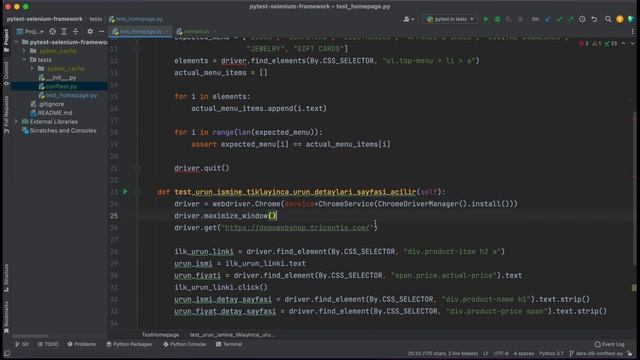The image size is (640, 360).
Task: Push commits with the Git green arrow
Action: tap(571, 19)
